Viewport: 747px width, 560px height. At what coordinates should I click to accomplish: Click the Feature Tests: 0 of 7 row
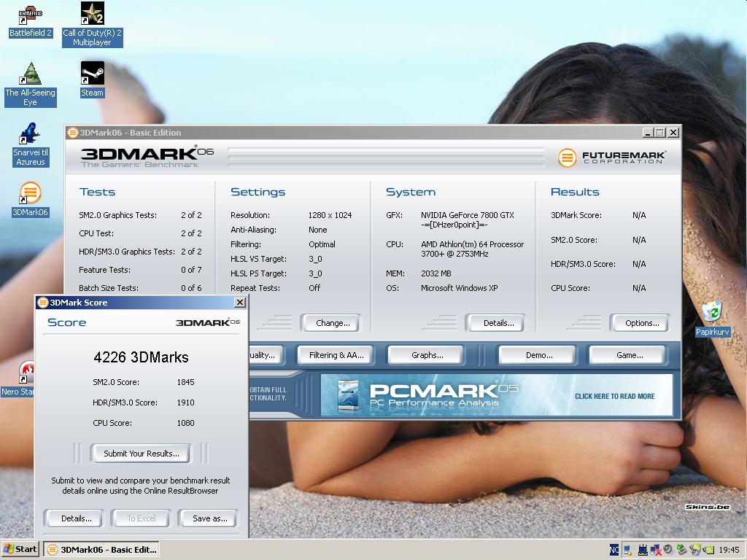pos(140,270)
